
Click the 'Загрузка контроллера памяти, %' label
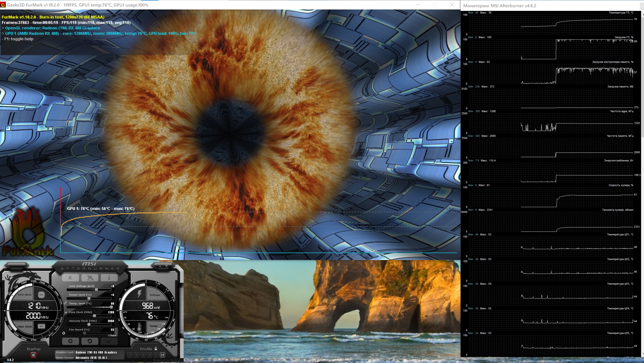pyautogui.click(x=613, y=62)
